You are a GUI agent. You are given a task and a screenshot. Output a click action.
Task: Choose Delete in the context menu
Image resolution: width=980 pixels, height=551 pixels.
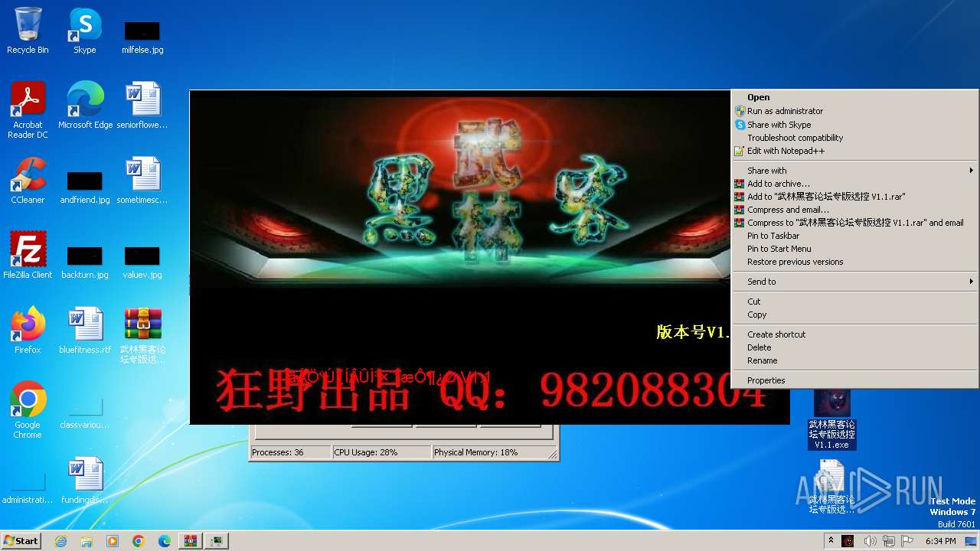(x=854, y=347)
